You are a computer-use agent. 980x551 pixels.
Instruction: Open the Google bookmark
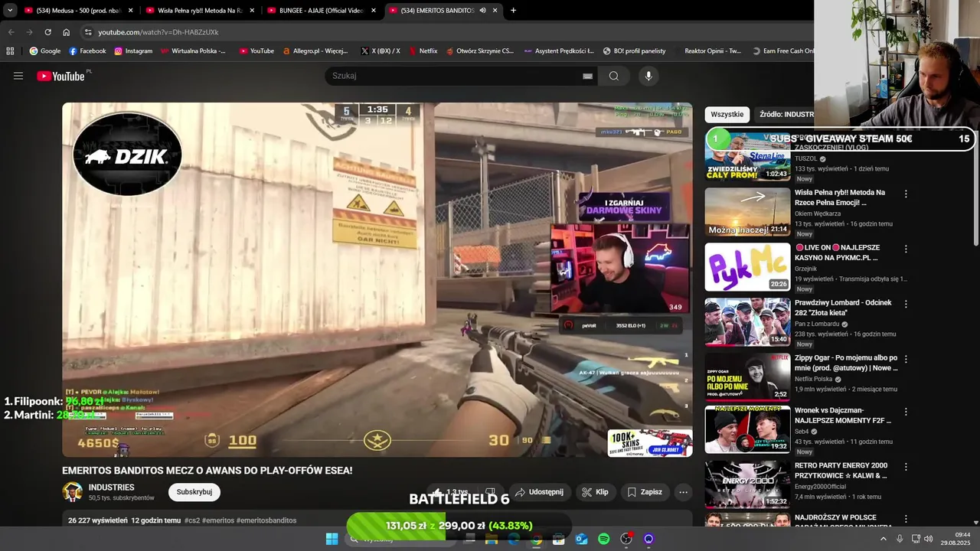pos(44,51)
